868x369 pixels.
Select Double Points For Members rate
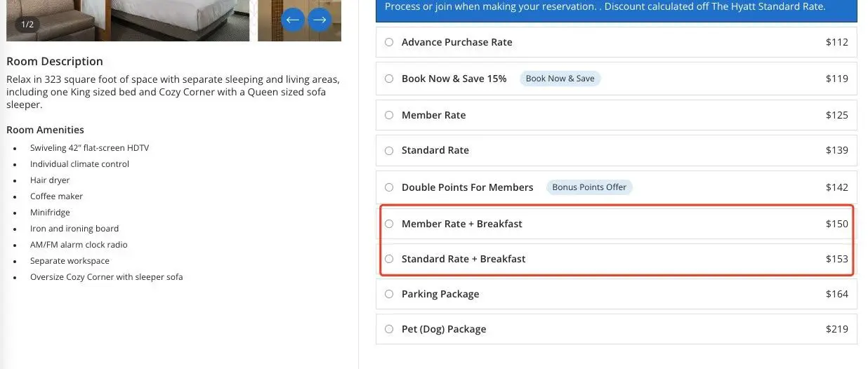(x=389, y=187)
